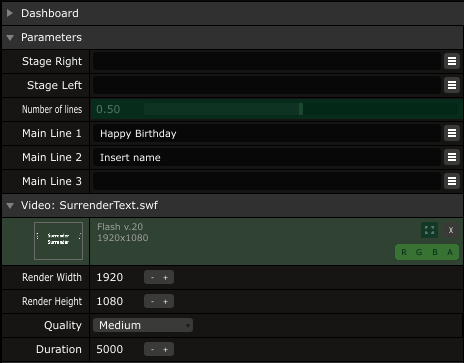Increase Render Height with plus button

coord(165,301)
